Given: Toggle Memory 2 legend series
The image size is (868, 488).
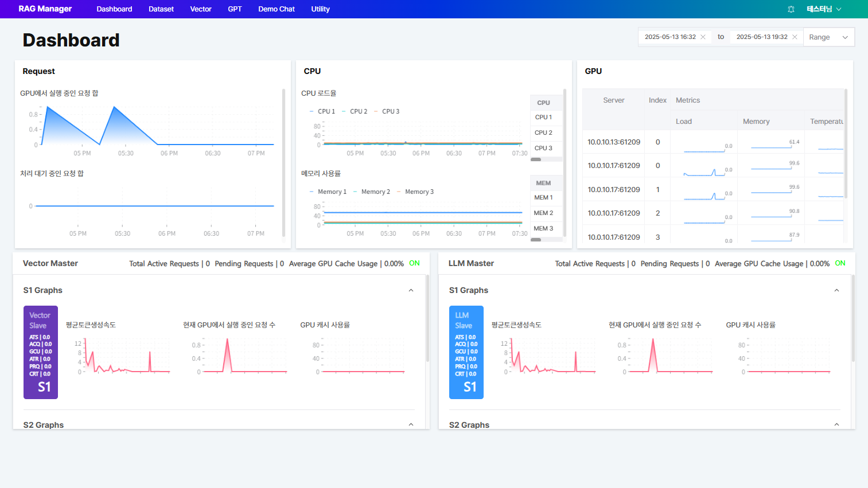Looking at the screenshot, I should (372, 192).
